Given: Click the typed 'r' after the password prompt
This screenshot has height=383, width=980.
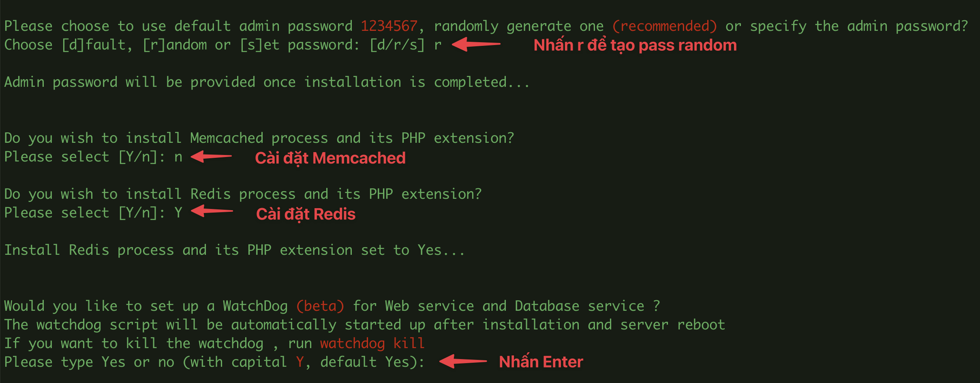Looking at the screenshot, I should click(438, 45).
